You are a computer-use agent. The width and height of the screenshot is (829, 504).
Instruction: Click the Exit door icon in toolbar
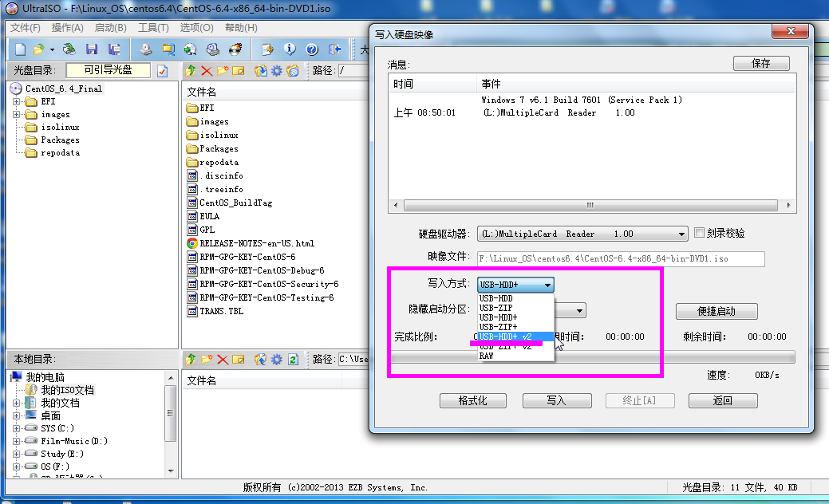[334, 49]
